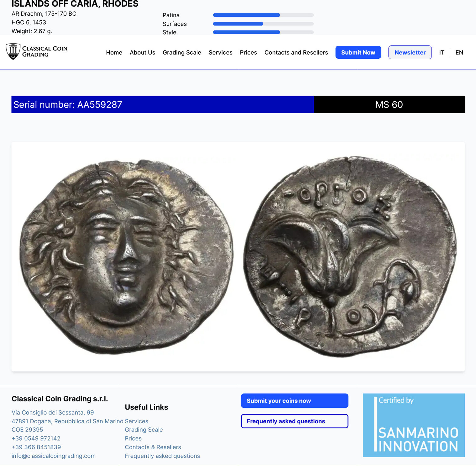Click the Newsletter button
Screen dimensions: 476x466
click(x=410, y=52)
